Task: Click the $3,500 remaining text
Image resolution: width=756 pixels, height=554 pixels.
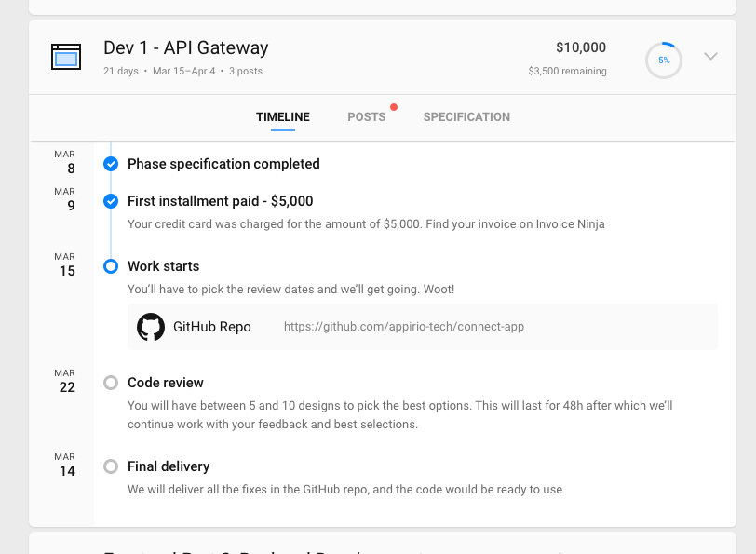Action: click(x=568, y=71)
